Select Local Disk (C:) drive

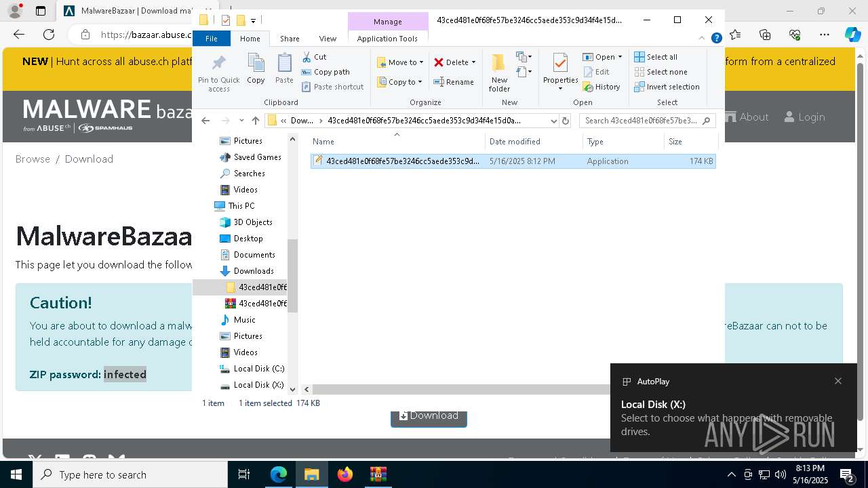click(252, 369)
